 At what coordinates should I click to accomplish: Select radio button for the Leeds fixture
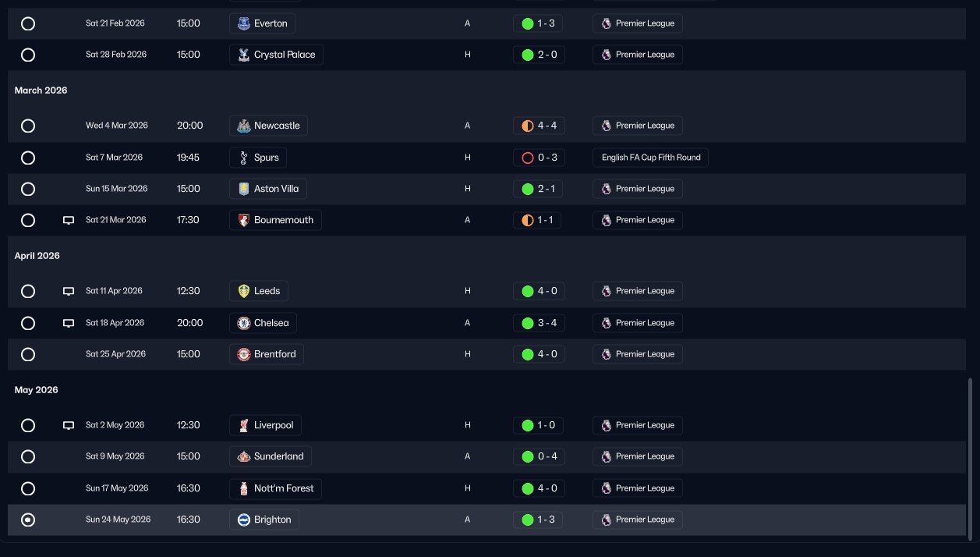(x=28, y=291)
